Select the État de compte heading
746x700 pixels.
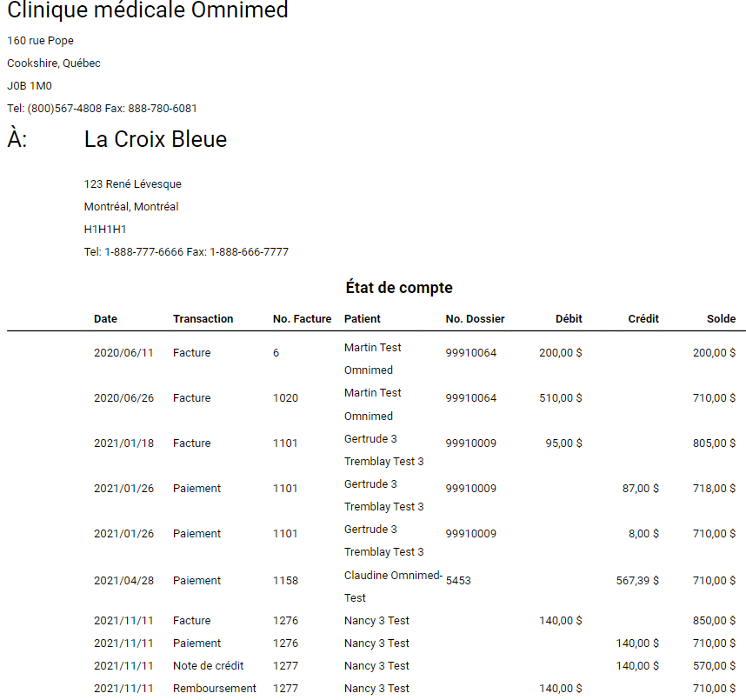399,288
